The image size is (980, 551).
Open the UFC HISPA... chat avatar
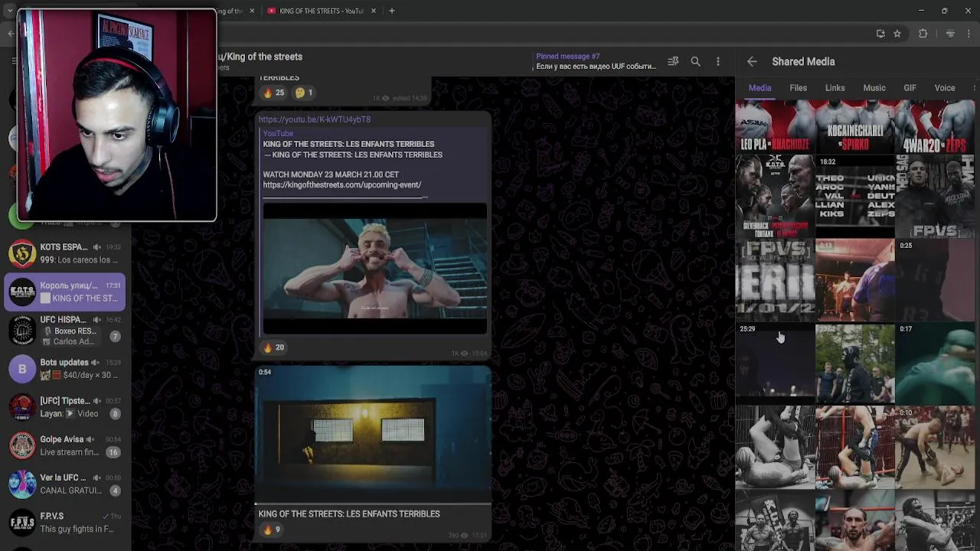click(x=22, y=331)
